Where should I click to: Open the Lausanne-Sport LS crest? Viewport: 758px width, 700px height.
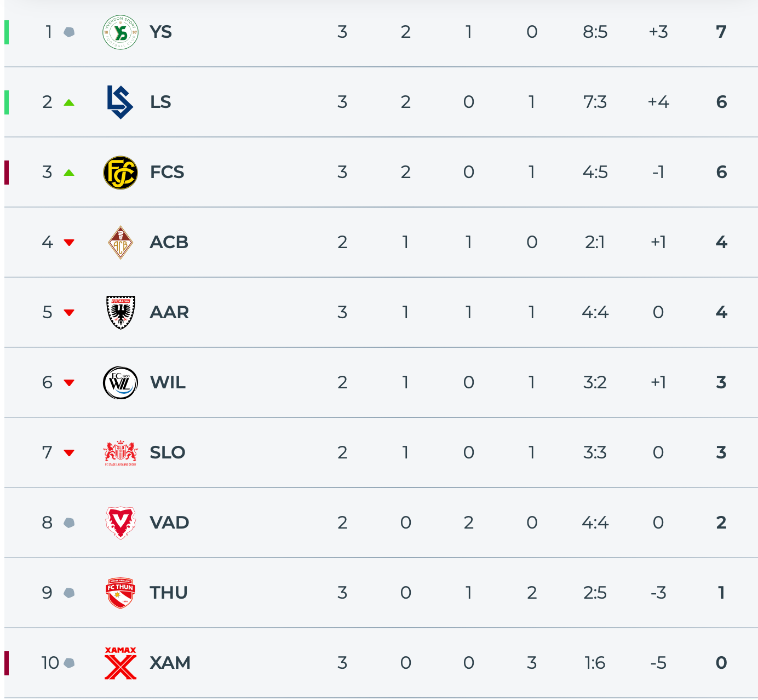[x=120, y=102]
